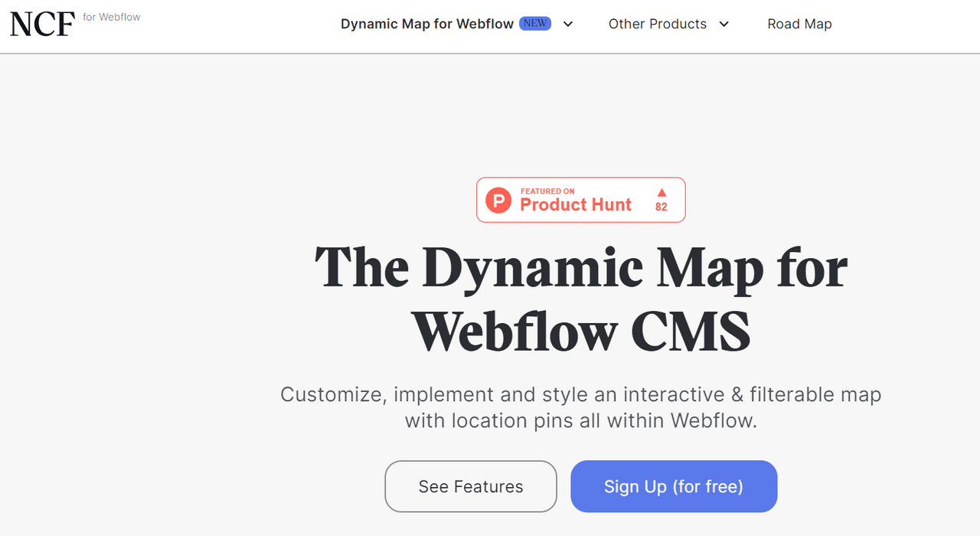The width and height of the screenshot is (980, 536).
Task: Click the Product Hunt P logo icon
Action: [498, 201]
